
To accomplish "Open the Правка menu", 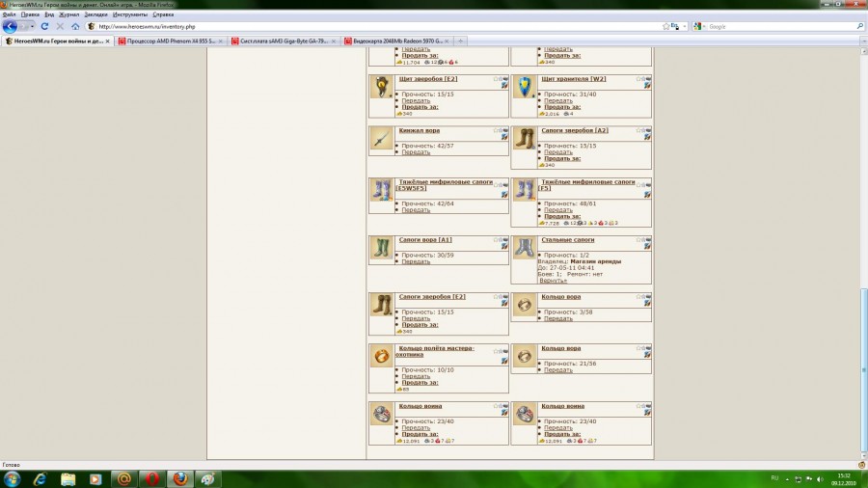I will click(x=30, y=14).
